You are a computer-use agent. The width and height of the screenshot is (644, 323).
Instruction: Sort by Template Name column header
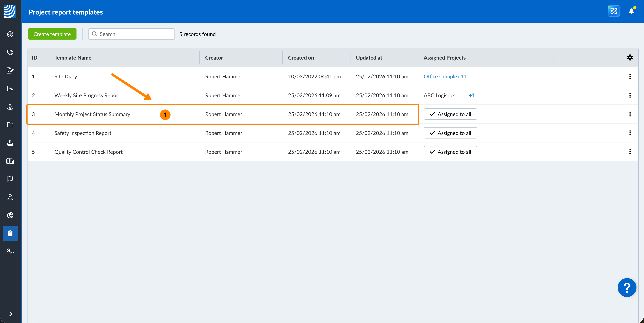click(73, 58)
